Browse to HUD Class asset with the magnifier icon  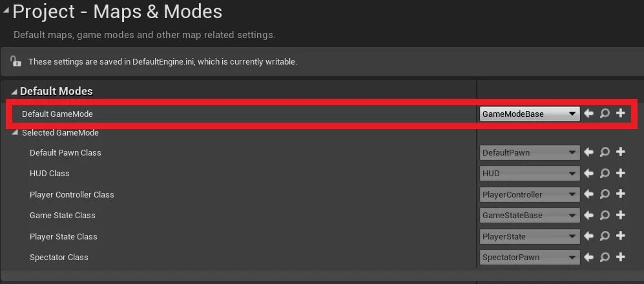click(604, 173)
